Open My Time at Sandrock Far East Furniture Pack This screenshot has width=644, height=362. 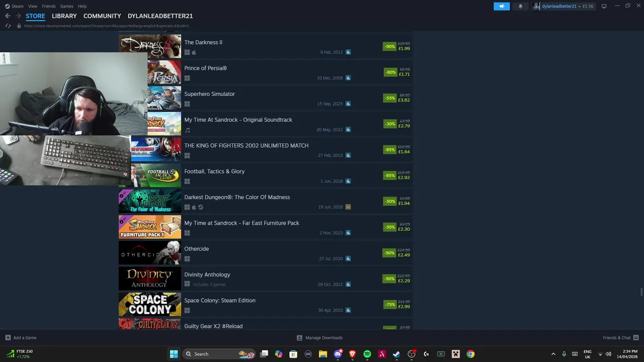(266, 227)
